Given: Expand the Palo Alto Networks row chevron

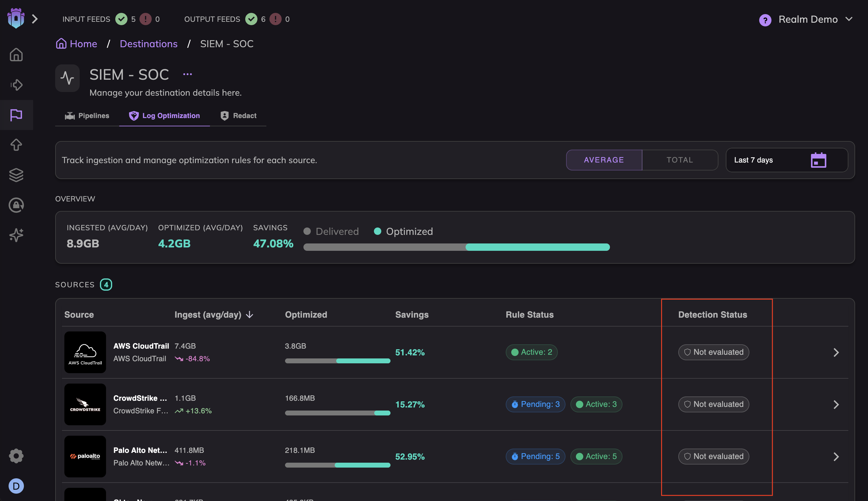Looking at the screenshot, I should [836, 457].
